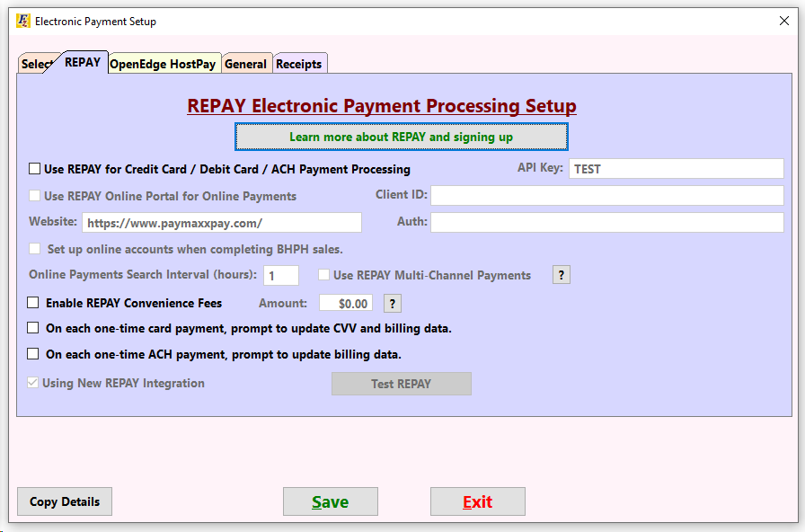Toggle Using New REPAY Integration checkbox
Image resolution: width=805 pixels, height=532 pixels.
click(x=33, y=383)
